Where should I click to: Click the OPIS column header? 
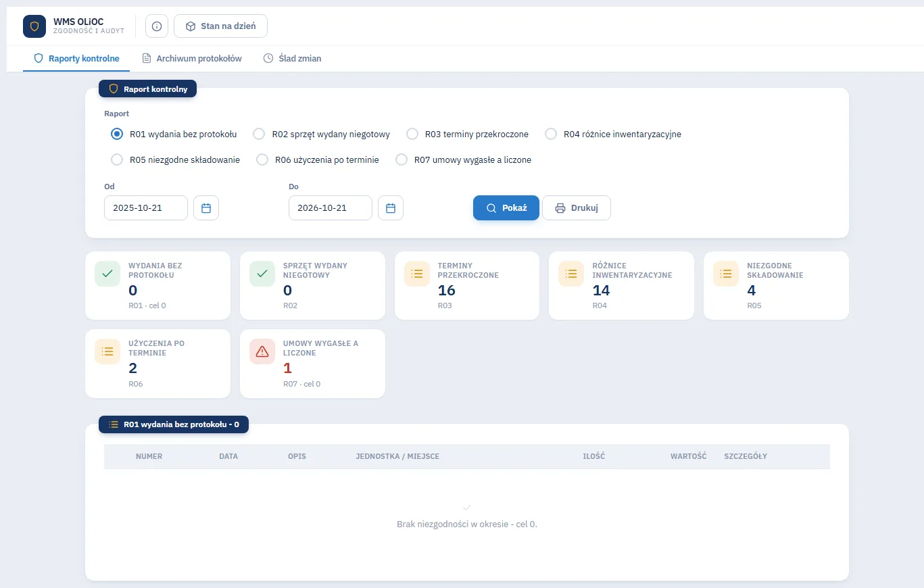click(297, 456)
